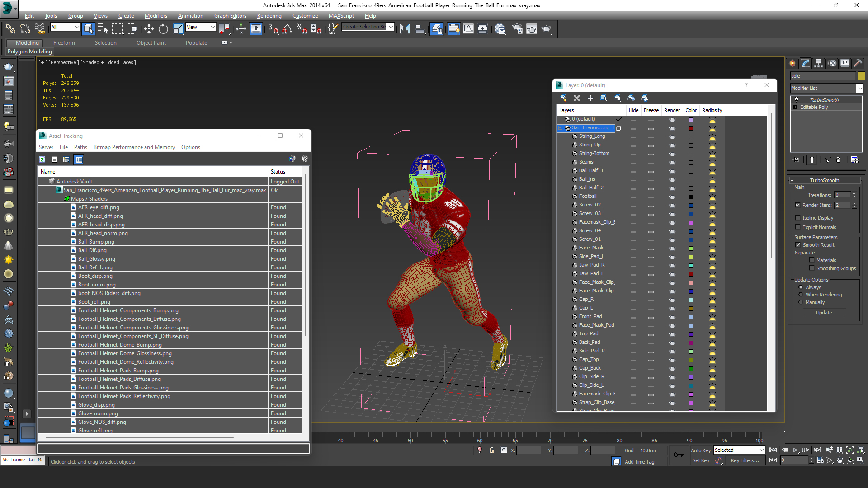Screen dimensions: 868x488
Task: Switch Asset Tracking to table view
Action: coord(79,160)
